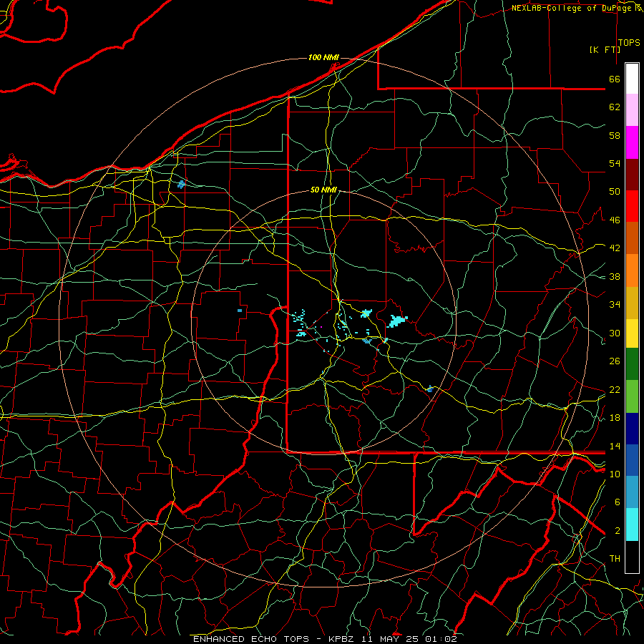Click the dark red legend swatch near 54
Viewport: 644px width, 644px height.
coord(632,175)
